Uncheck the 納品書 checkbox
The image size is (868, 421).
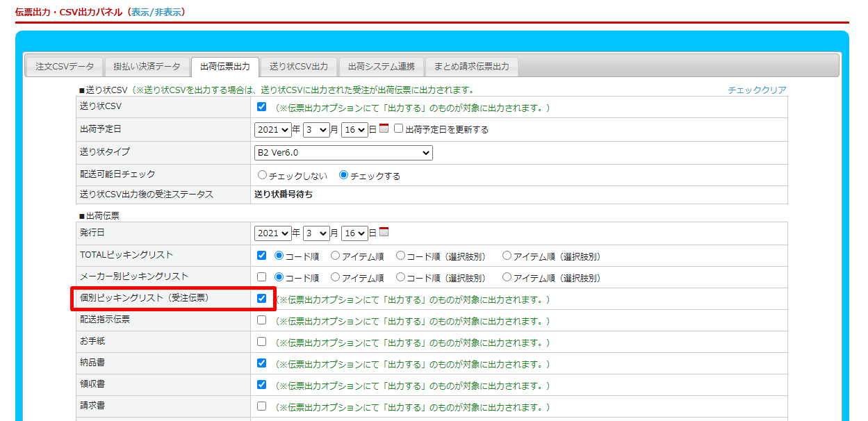(261, 363)
